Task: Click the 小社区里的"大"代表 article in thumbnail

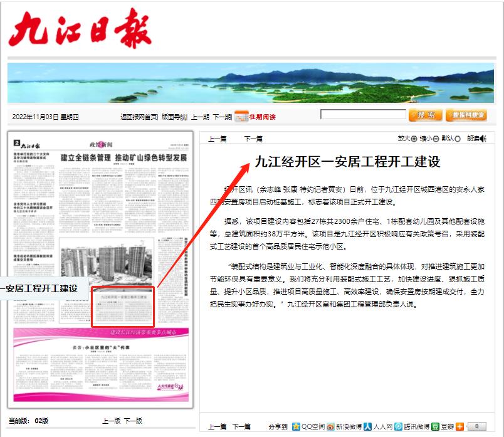Action: pos(101,347)
